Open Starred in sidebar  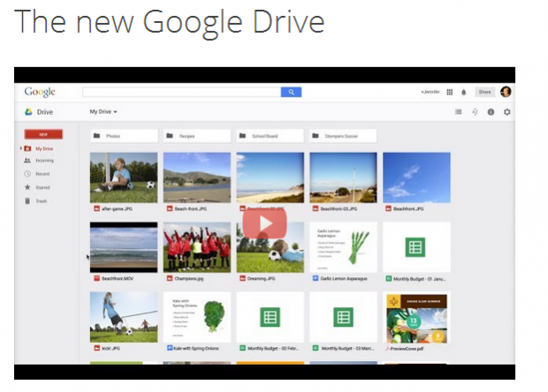pyautogui.click(x=42, y=187)
